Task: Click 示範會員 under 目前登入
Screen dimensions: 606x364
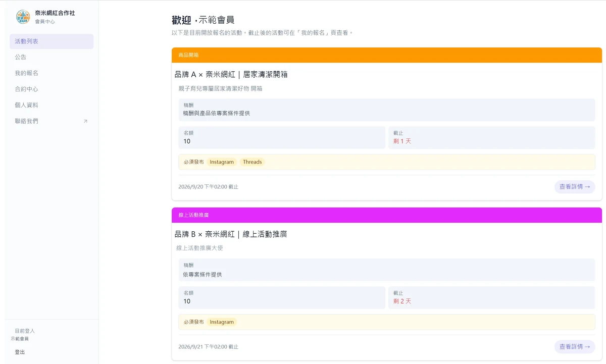Action: (x=20, y=339)
